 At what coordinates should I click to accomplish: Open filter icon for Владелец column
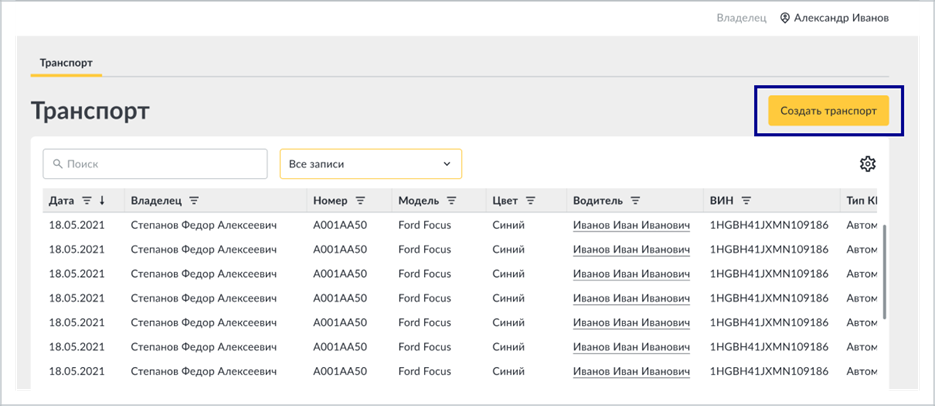coord(194,201)
